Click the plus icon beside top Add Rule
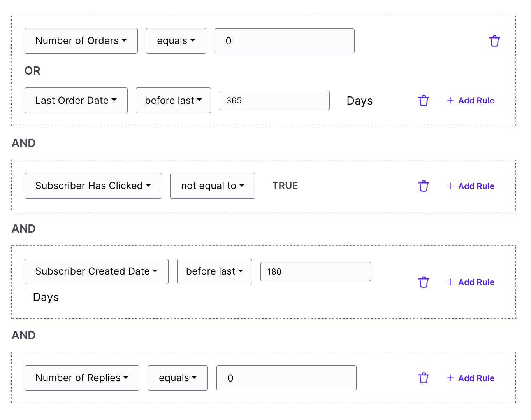The height and width of the screenshot is (420, 531). coord(450,100)
